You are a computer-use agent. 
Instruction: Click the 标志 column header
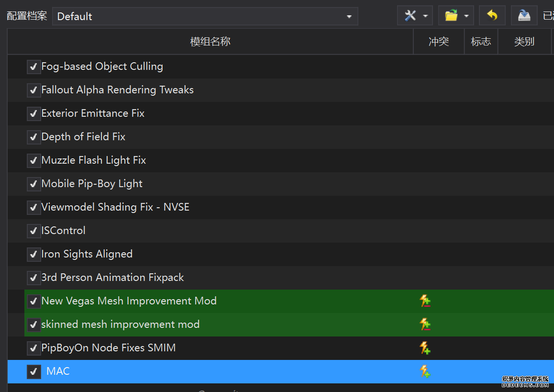click(480, 42)
